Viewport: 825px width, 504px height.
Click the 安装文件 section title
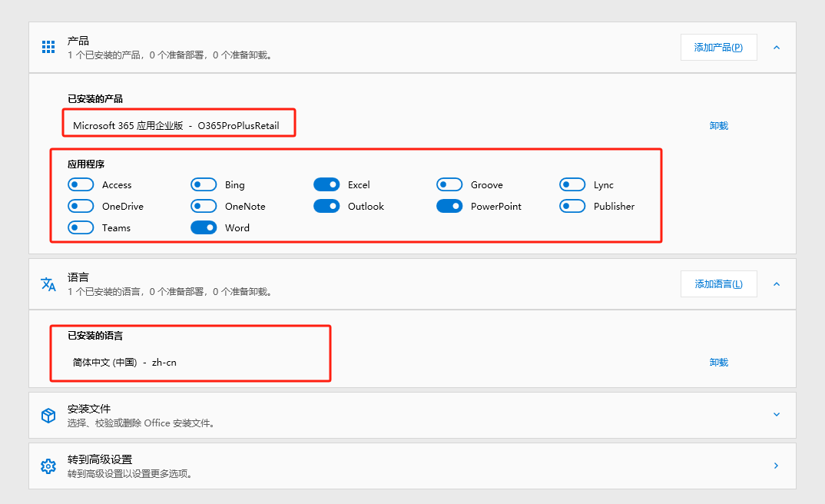coord(89,409)
